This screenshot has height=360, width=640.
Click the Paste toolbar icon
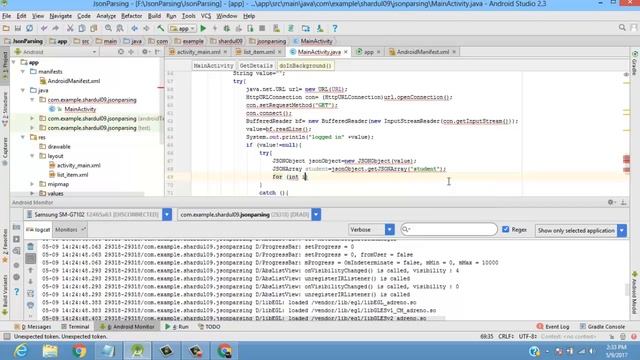(93, 28)
